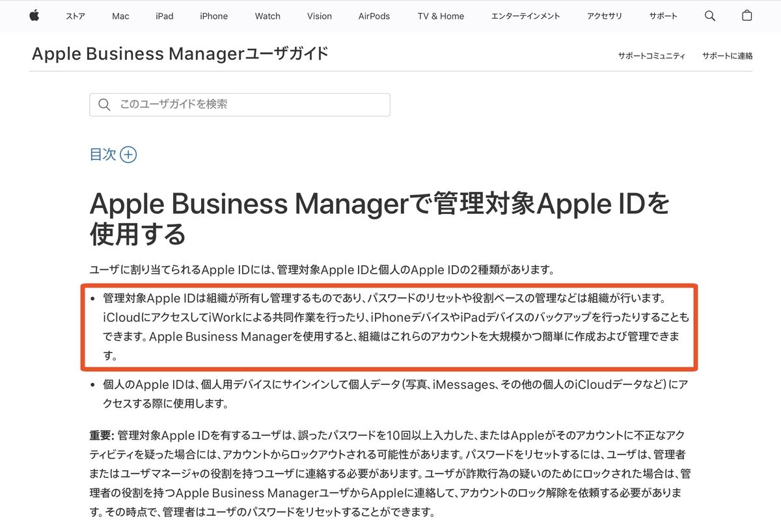Open the AirPods menu item
781x532 pixels.
(x=374, y=16)
